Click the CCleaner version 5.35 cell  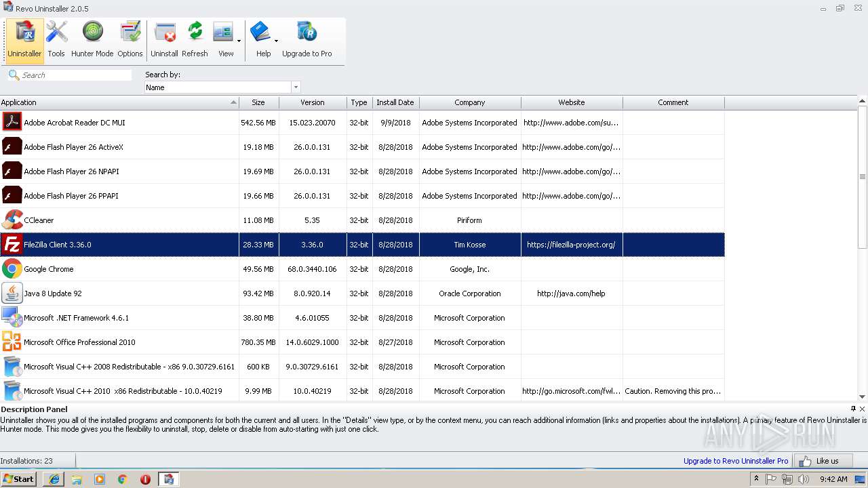[x=313, y=220]
